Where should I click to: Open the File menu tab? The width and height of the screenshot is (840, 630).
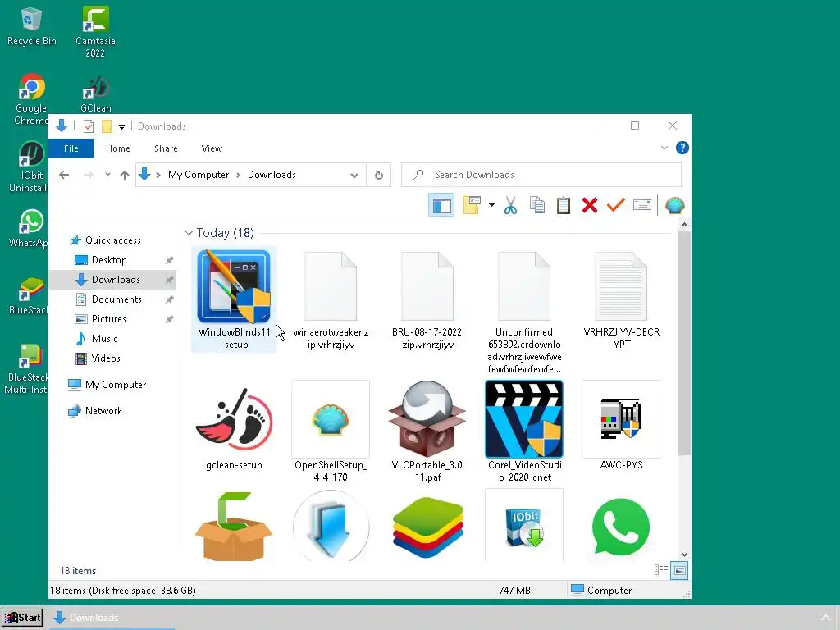point(71,148)
